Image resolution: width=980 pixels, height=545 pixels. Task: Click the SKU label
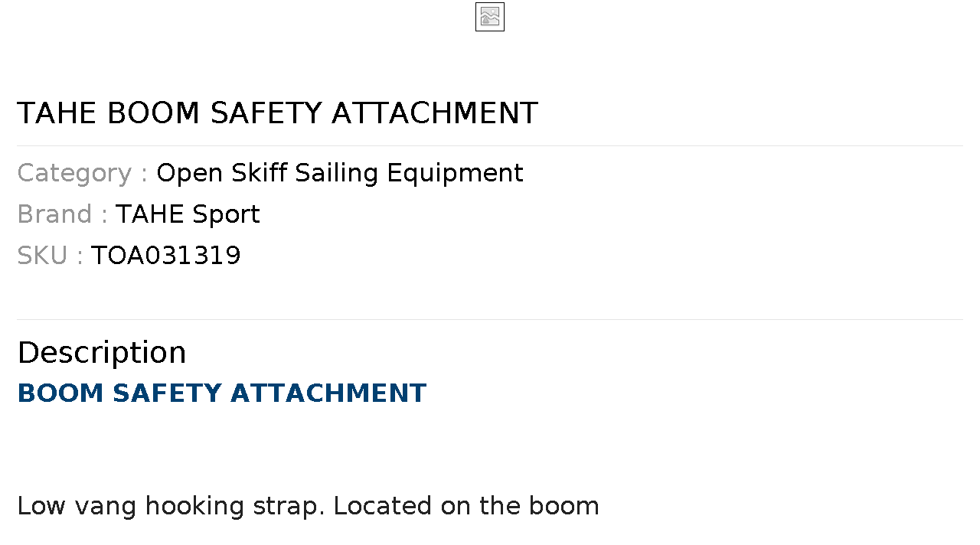50,256
